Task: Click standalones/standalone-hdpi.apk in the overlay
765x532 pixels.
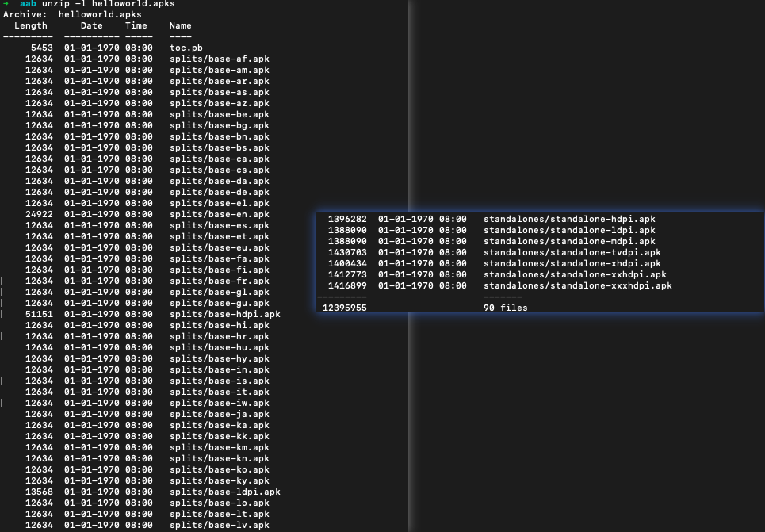Action: (x=569, y=220)
